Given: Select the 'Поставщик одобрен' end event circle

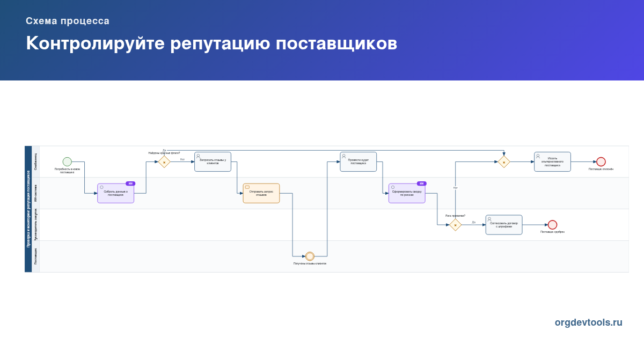Looking at the screenshot, I should (x=552, y=225).
